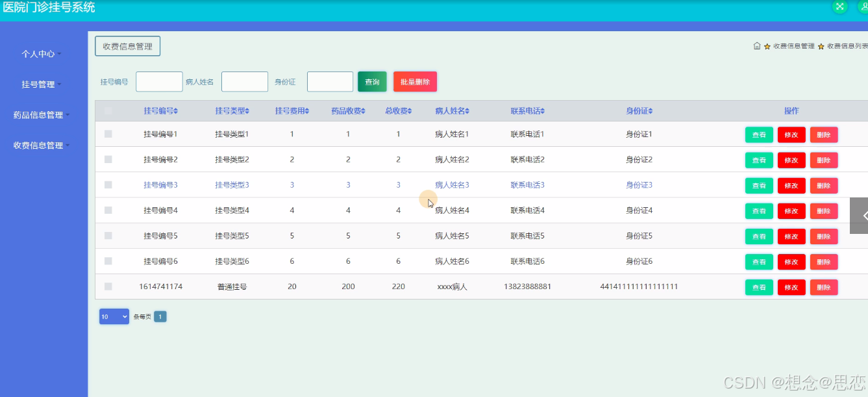
Task: Click 删除 for row 挂号编号6
Action: (824, 262)
